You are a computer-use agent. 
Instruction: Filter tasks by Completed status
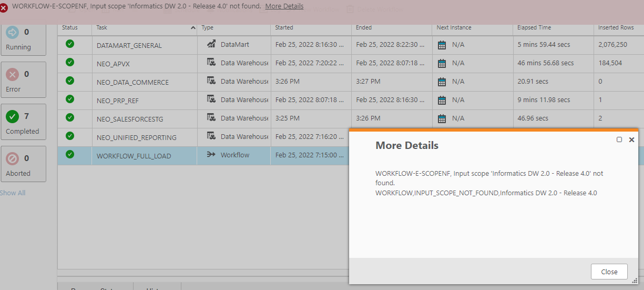[x=23, y=122]
